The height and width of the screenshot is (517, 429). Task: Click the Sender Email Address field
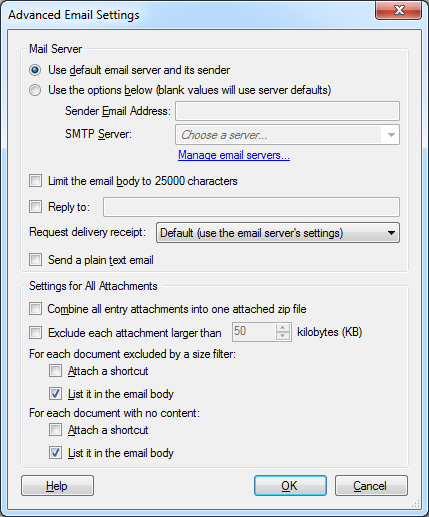tap(287, 111)
